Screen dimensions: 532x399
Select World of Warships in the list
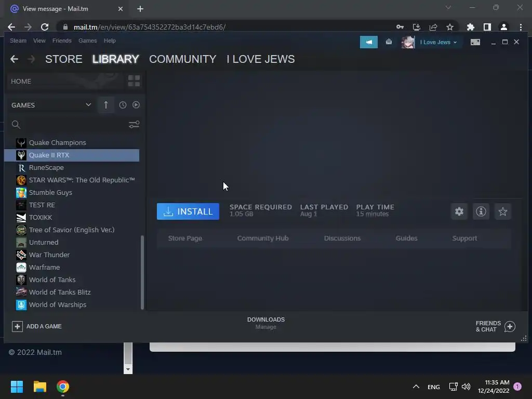(72, 304)
